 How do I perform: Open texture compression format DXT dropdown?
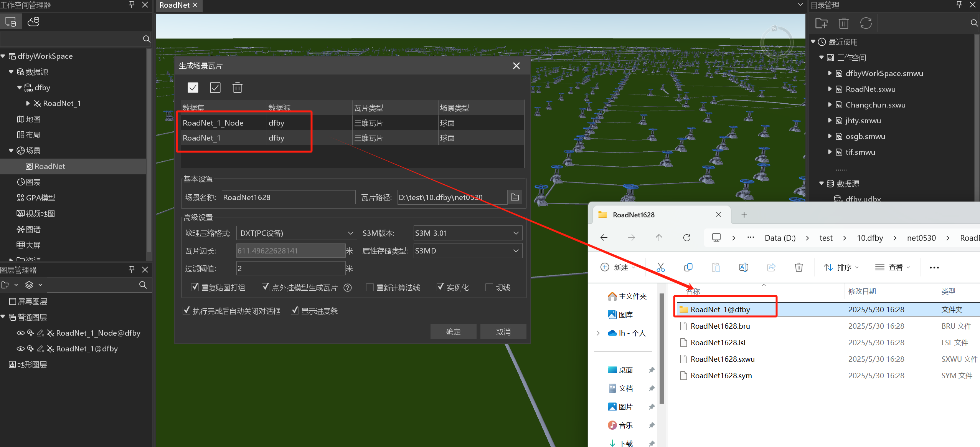tap(296, 233)
